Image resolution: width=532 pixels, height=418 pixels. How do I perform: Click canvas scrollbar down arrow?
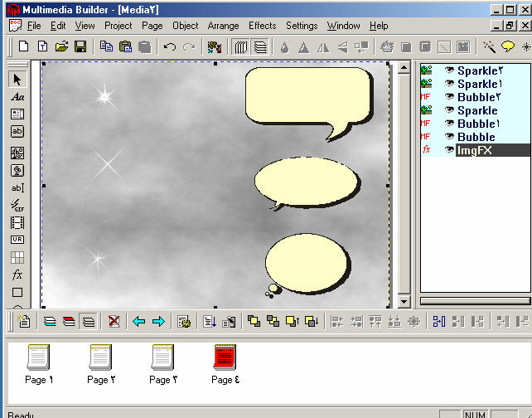[x=404, y=301]
